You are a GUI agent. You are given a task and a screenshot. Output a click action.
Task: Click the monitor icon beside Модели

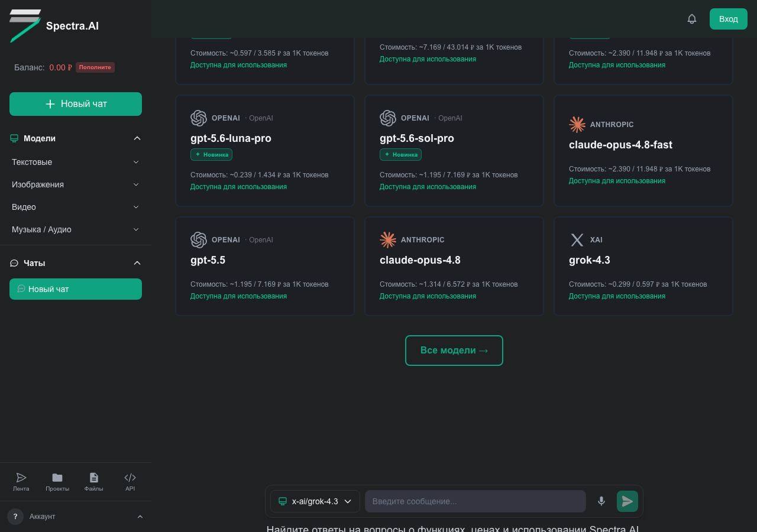14,138
